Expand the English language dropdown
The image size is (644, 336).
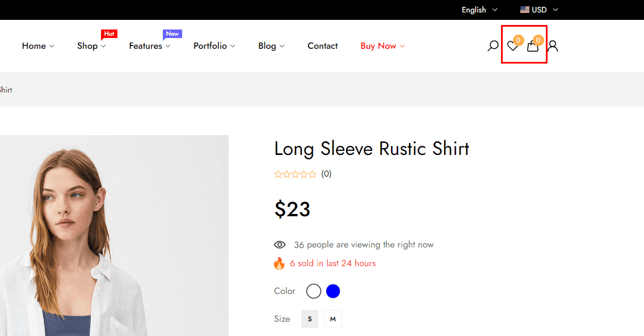[x=479, y=10]
